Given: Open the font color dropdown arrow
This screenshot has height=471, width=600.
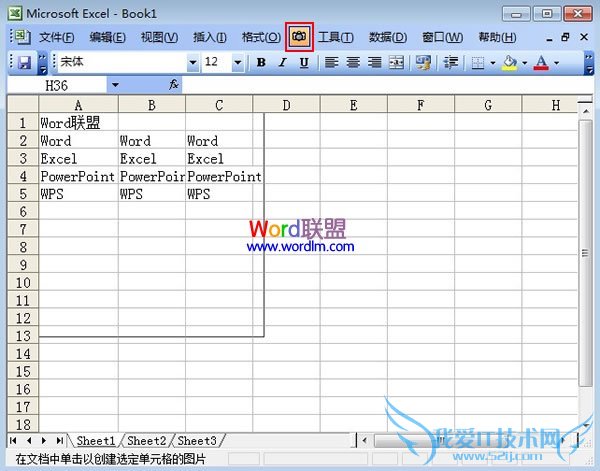Looking at the screenshot, I should [x=556, y=62].
